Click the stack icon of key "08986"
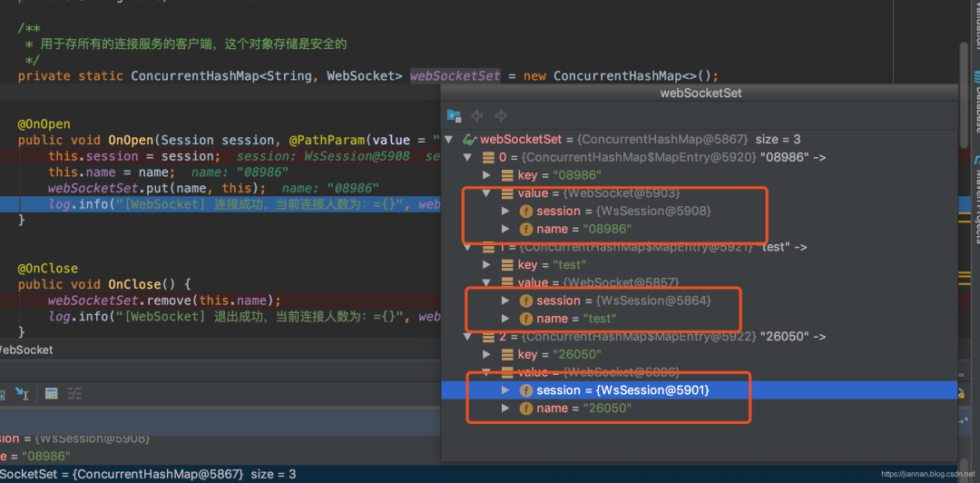Viewport: 980px width, 483px height. point(508,175)
